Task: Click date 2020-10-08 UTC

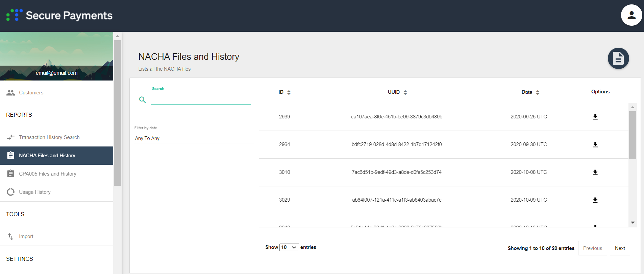Action: 529,172
